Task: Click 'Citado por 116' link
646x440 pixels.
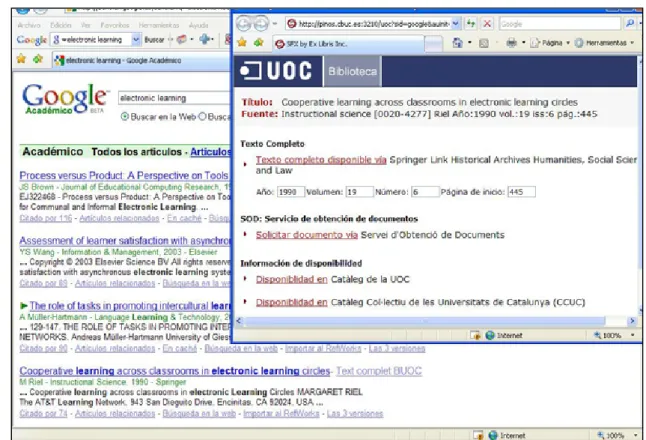Action: pyautogui.click(x=45, y=218)
